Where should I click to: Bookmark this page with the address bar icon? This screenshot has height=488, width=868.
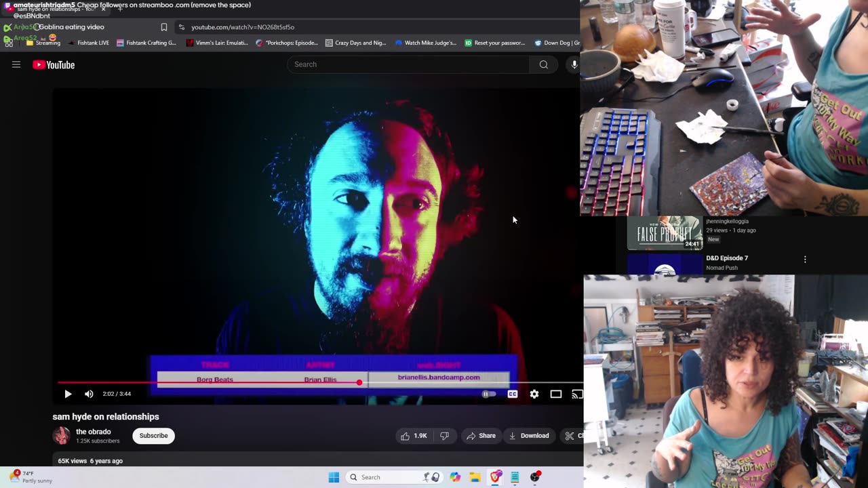point(164,27)
